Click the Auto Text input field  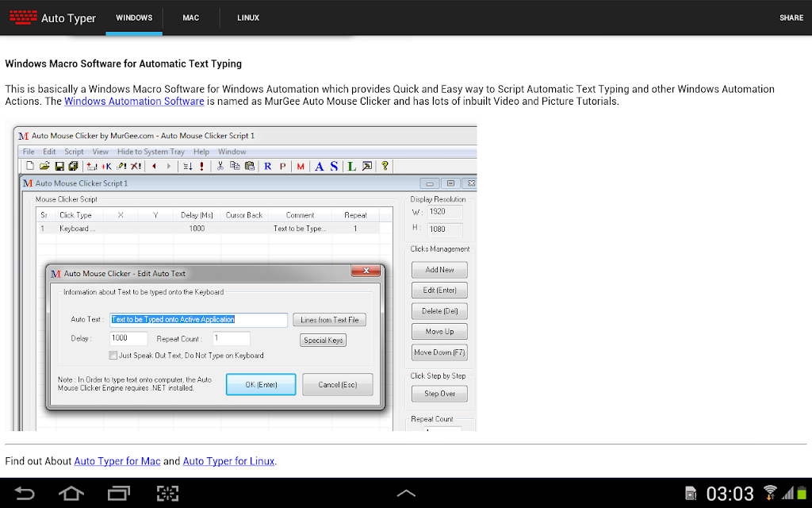198,320
